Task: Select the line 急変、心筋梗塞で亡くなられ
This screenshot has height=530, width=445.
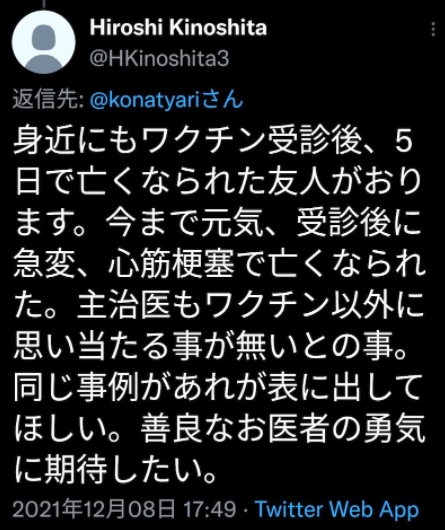Action: pos(219,265)
